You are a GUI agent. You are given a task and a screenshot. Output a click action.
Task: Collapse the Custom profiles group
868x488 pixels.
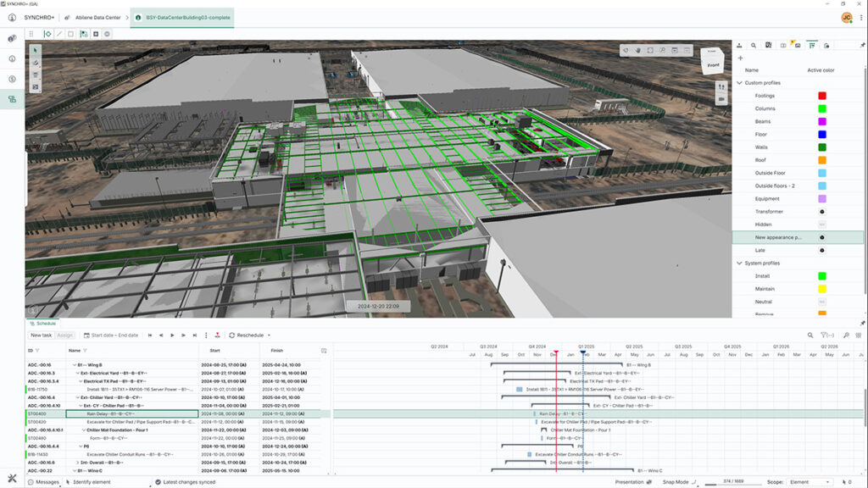point(738,83)
